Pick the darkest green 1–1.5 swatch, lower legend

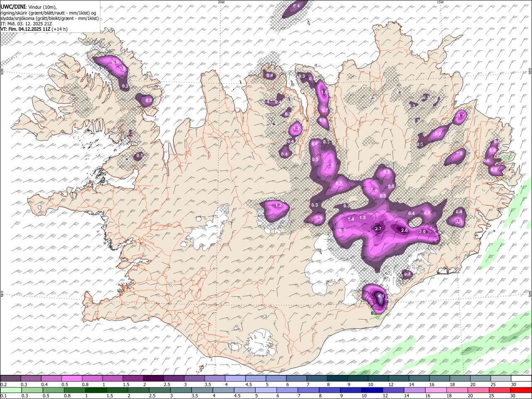pyautogui.click(x=96, y=390)
